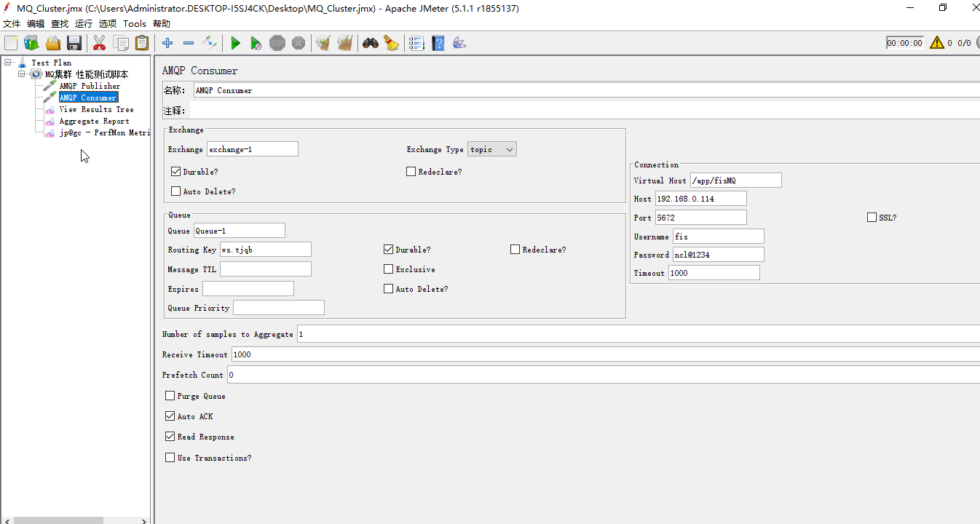Click the Message TTL input field
The image size is (980, 524).
click(266, 269)
